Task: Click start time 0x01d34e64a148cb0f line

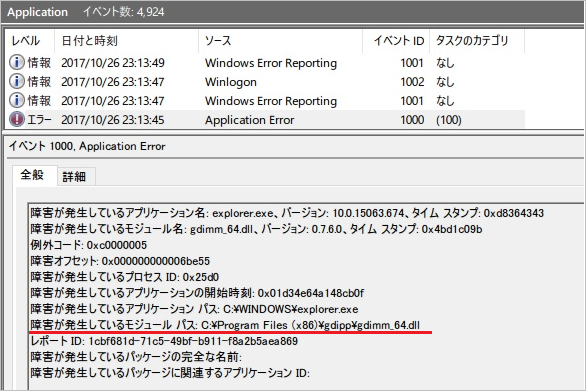Action: 197,293
